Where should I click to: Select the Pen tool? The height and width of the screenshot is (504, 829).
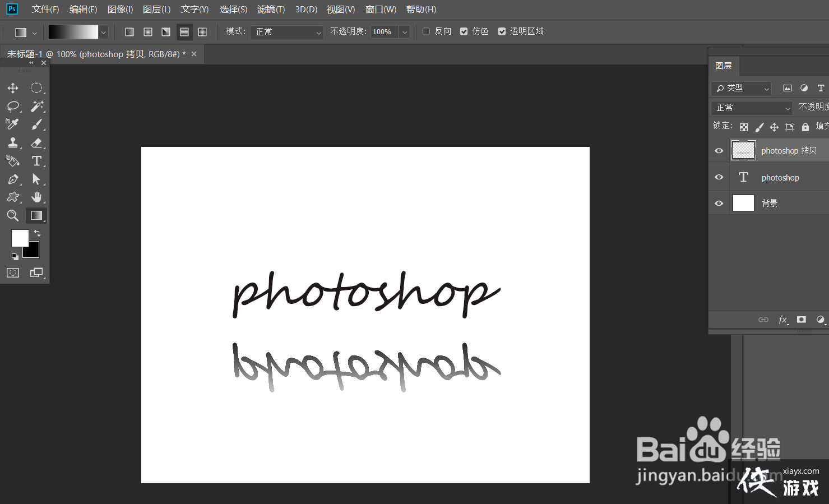[x=13, y=179]
